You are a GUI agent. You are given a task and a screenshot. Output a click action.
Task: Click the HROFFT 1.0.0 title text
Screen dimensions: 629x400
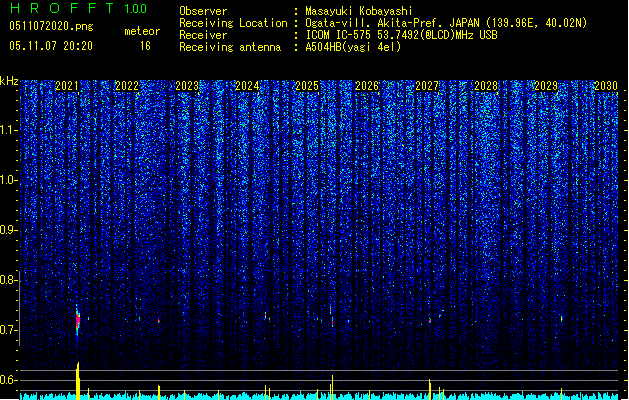coord(79,8)
